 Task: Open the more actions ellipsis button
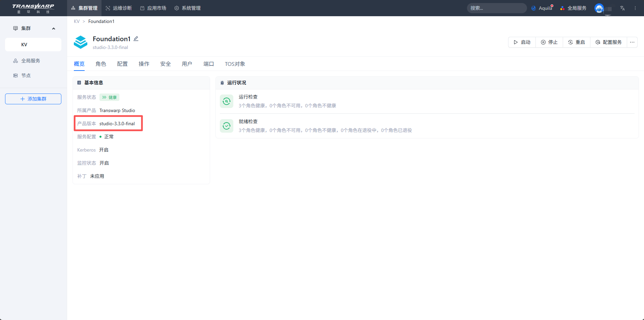[x=632, y=42]
